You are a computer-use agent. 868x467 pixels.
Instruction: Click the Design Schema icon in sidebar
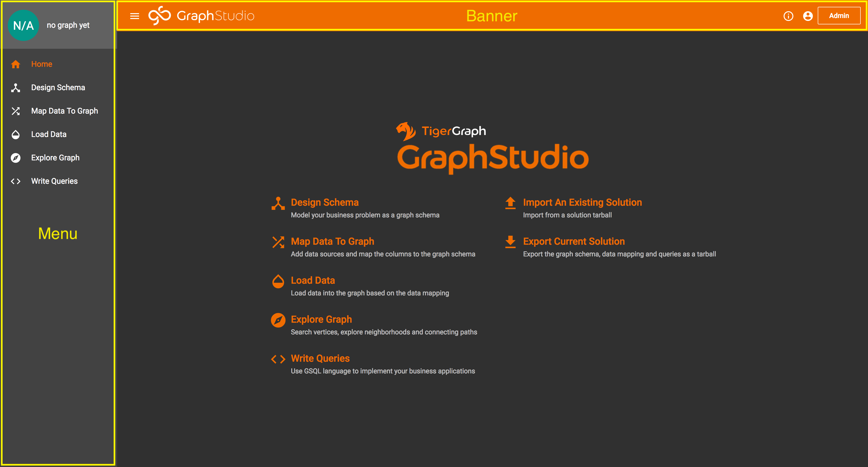[16, 88]
